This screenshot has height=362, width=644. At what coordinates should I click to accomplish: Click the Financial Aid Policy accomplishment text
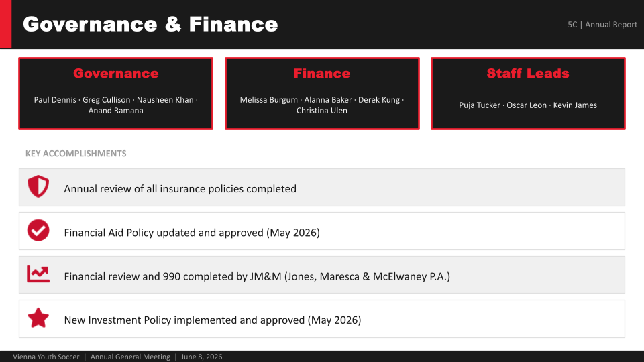tap(192, 233)
